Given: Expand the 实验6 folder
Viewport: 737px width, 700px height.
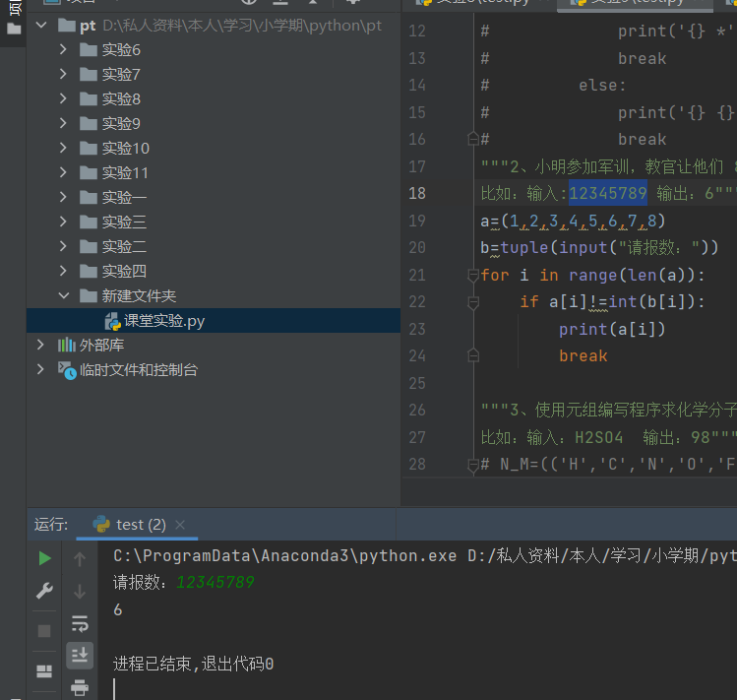Looking at the screenshot, I should click(x=63, y=49).
